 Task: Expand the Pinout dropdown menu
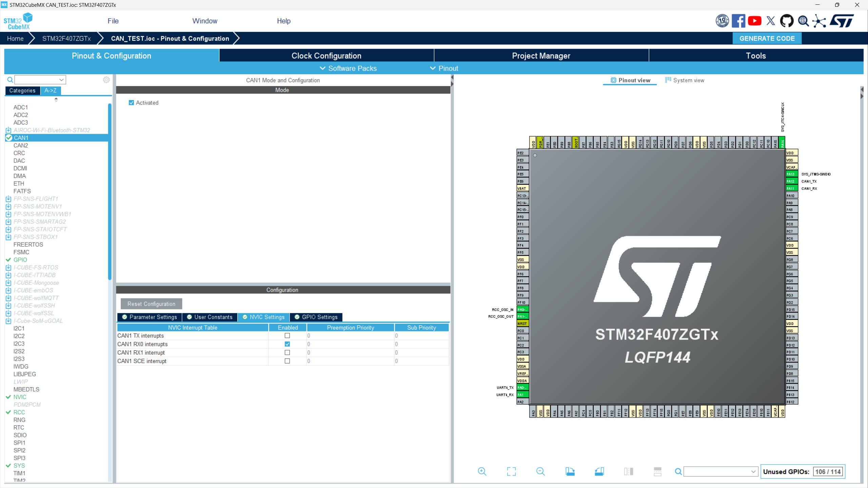click(x=444, y=68)
